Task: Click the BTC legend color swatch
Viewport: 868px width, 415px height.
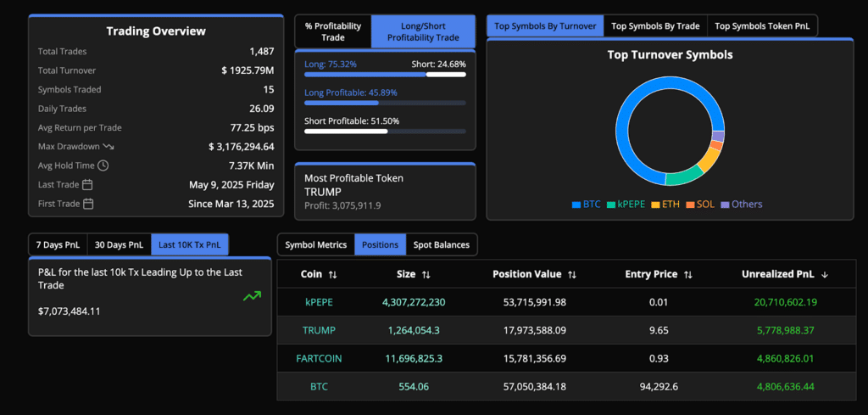Action: point(576,205)
